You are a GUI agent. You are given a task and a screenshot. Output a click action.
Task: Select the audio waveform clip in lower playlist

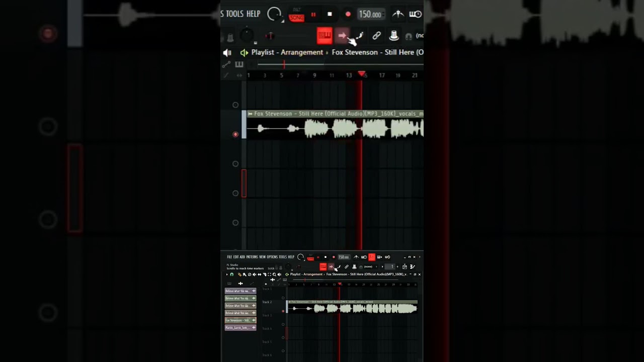click(353, 308)
